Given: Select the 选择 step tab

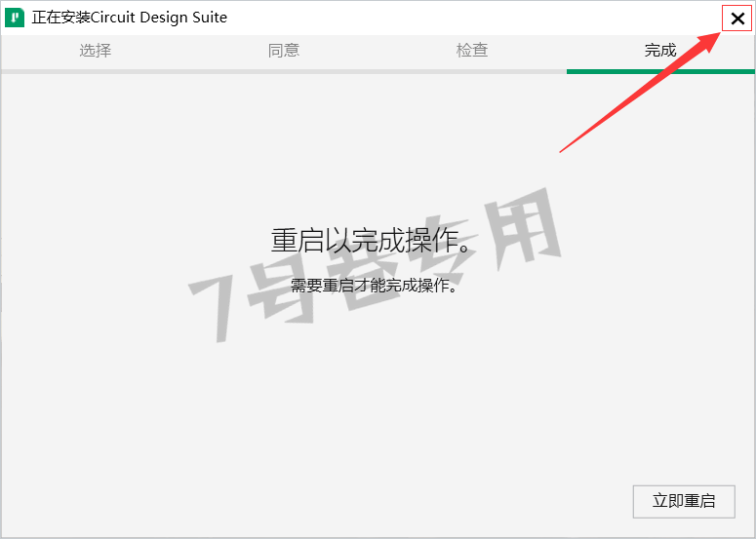Looking at the screenshot, I should click(x=95, y=50).
